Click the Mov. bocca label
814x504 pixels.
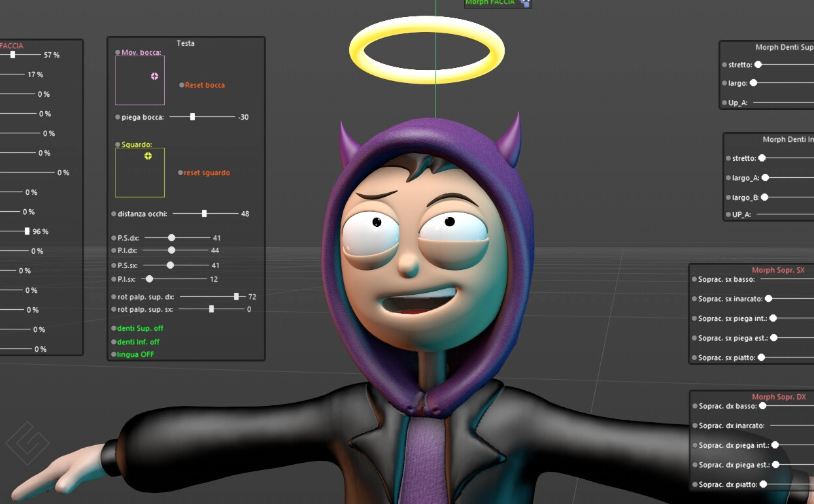pyautogui.click(x=141, y=52)
